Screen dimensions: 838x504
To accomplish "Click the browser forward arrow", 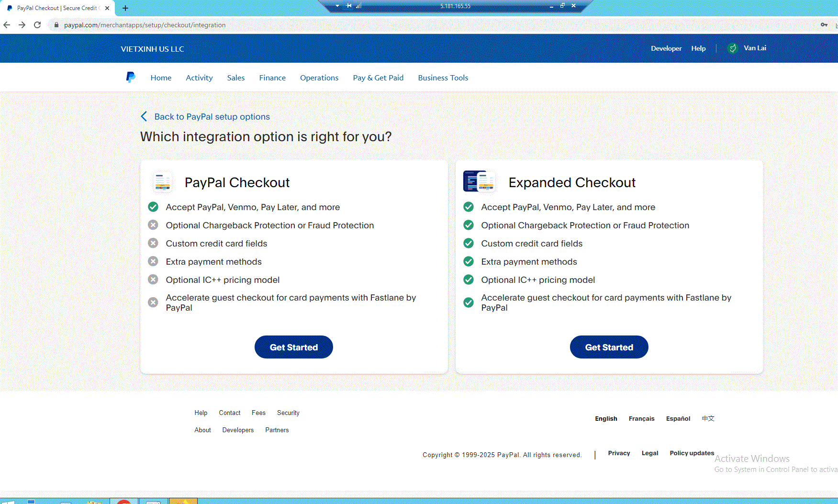I will coord(22,25).
